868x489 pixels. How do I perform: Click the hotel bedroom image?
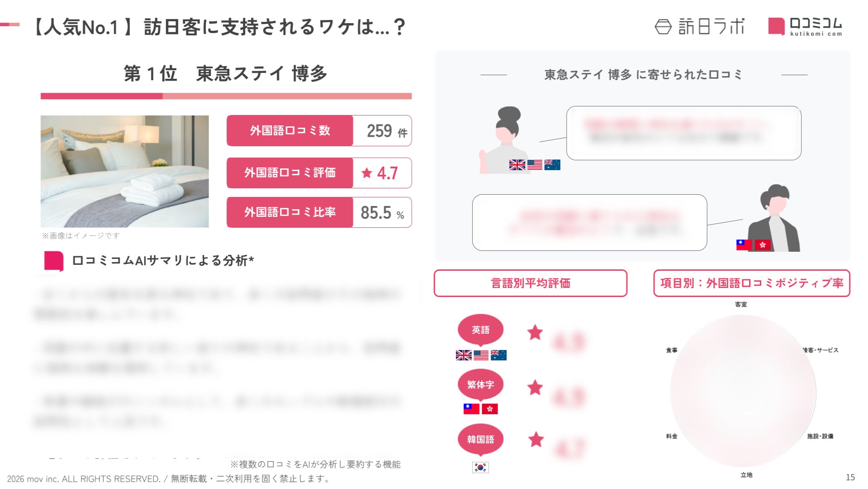[125, 171]
